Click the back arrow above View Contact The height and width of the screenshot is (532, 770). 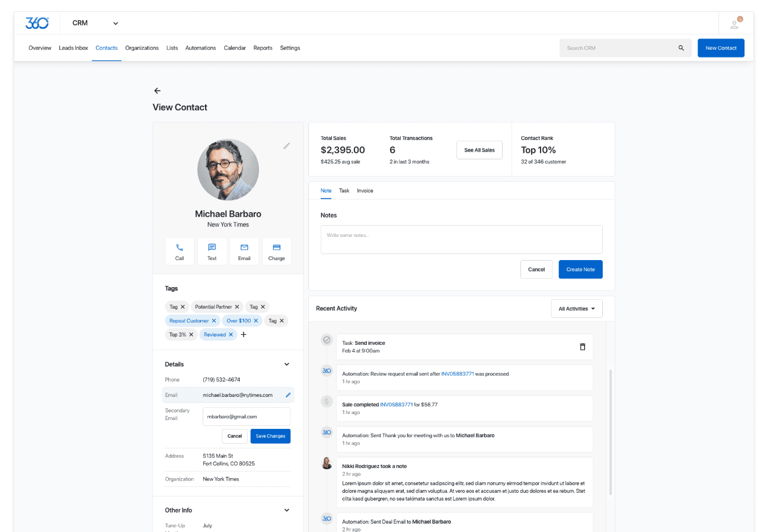pos(157,91)
